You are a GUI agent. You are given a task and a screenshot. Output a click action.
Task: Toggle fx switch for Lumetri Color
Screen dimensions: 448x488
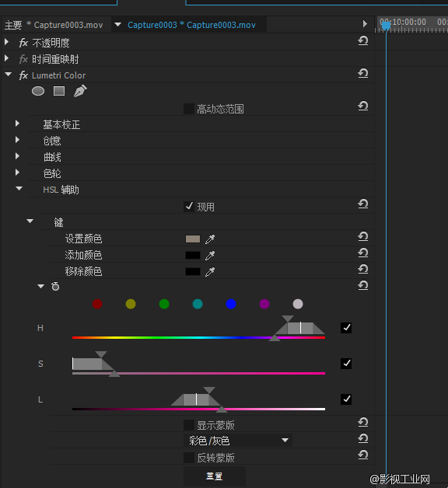pyautogui.click(x=23, y=75)
